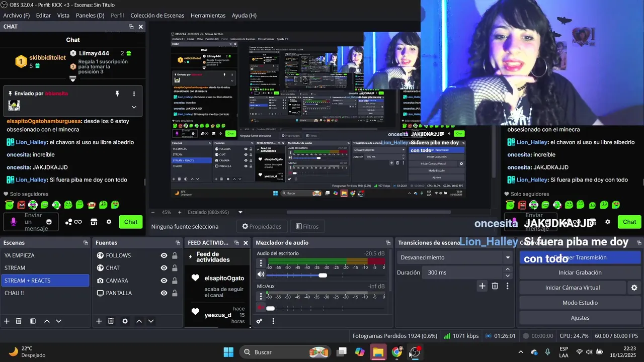
Task: Decrease transition Duración with down arrow
Action: pos(507,276)
